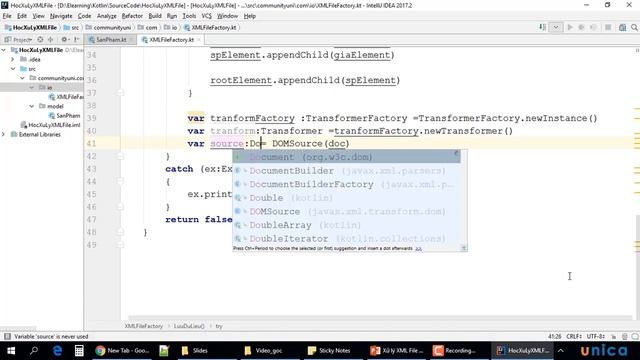The width and height of the screenshot is (640, 360).
Task: Open the Code menu
Action: (x=84, y=16)
